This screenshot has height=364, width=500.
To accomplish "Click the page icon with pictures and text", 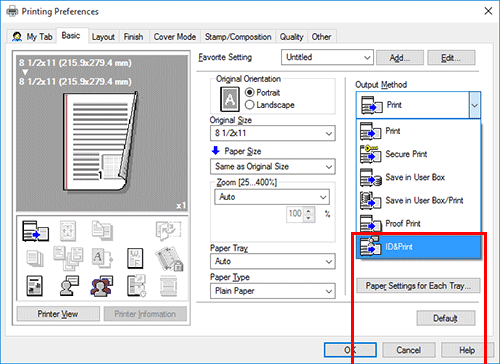I will coord(35,286).
